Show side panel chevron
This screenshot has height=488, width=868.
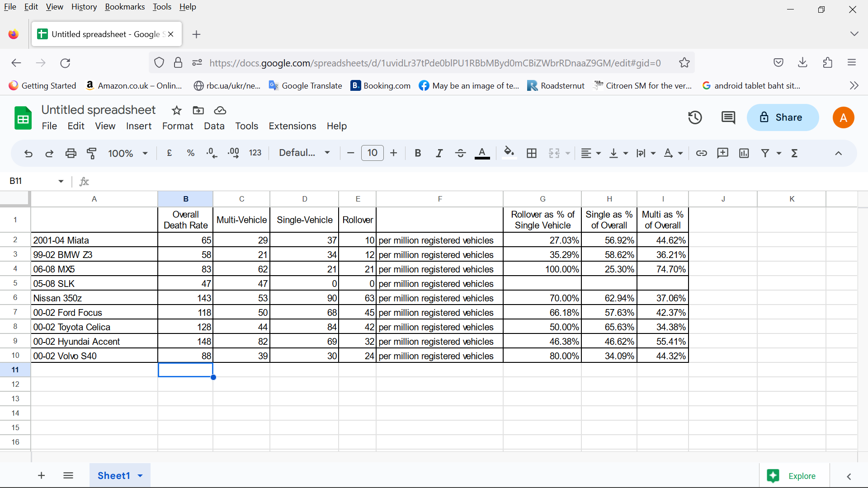click(x=849, y=476)
